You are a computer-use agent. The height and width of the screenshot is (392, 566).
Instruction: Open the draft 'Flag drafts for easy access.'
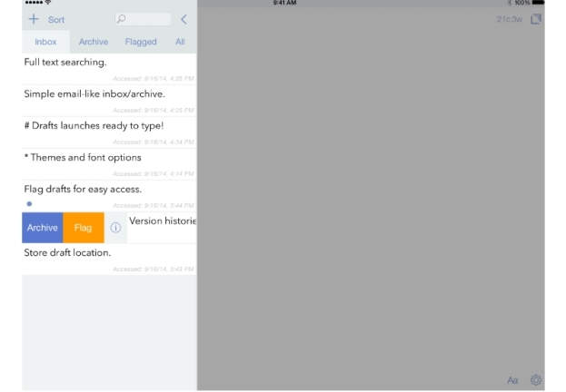[109, 196]
